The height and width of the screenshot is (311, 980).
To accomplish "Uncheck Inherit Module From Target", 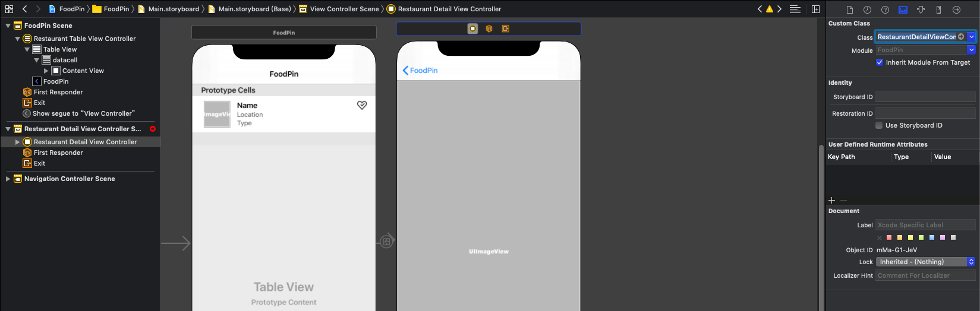I will click(x=880, y=62).
